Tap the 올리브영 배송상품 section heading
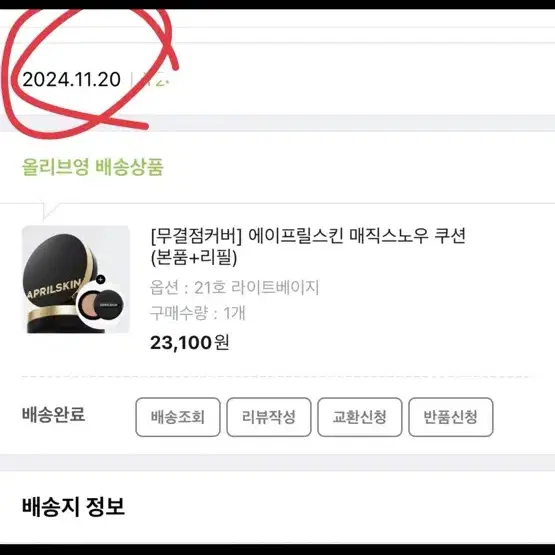This screenshot has width=555, height=555. [93, 167]
